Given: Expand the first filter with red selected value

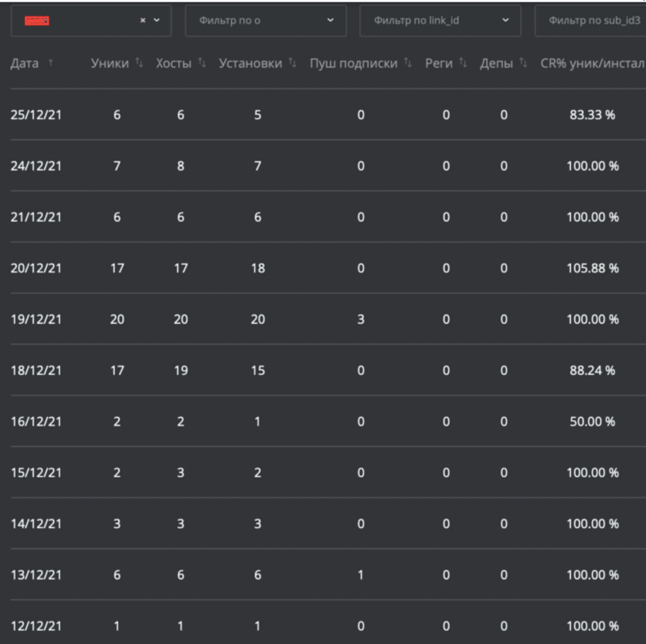Looking at the screenshot, I should tap(157, 20).
